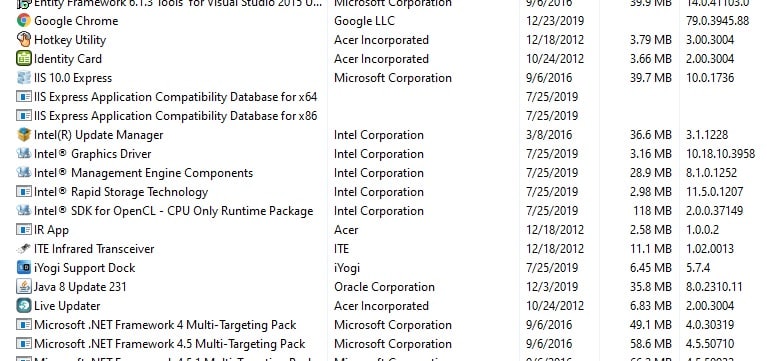The width and height of the screenshot is (779, 361).
Task: Click the ITE Infrared Transceiver icon
Action: pos(23,249)
